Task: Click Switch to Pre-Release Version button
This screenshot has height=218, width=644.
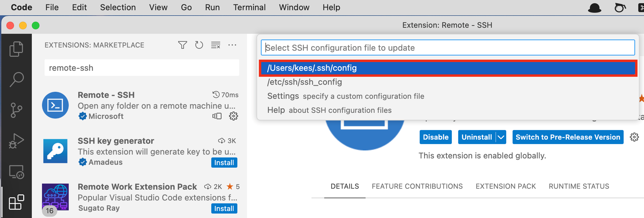Action: [x=568, y=137]
